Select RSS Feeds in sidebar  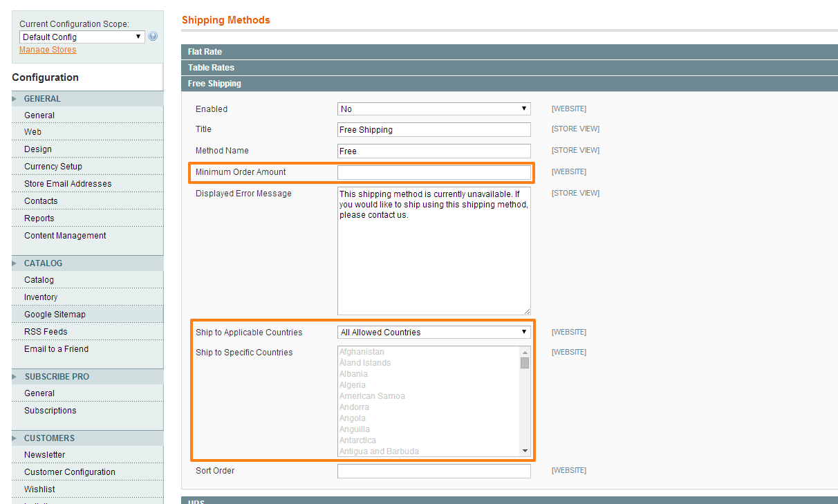click(x=46, y=332)
